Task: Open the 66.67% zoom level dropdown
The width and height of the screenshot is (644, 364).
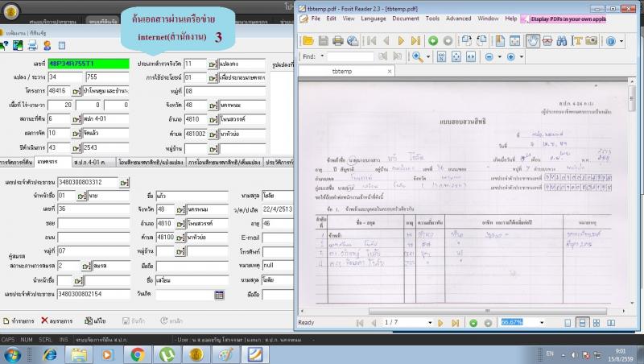Action: [x=542, y=323]
